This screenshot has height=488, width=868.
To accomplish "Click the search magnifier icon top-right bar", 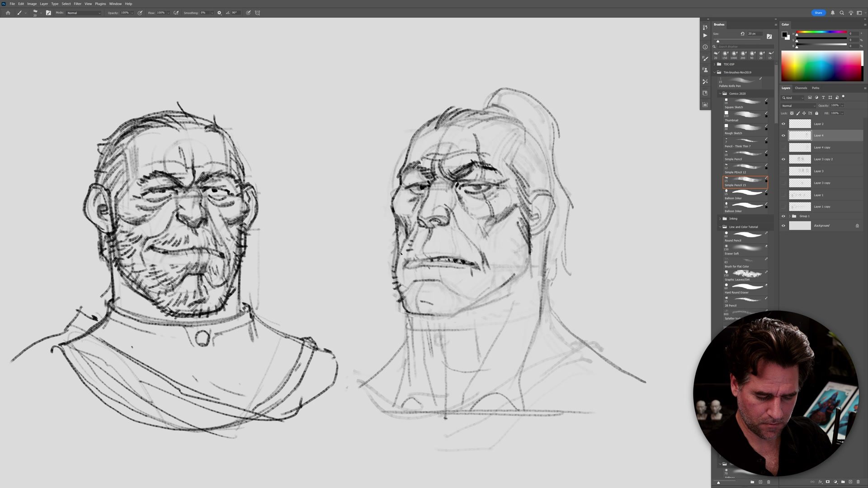I will [x=842, y=13].
